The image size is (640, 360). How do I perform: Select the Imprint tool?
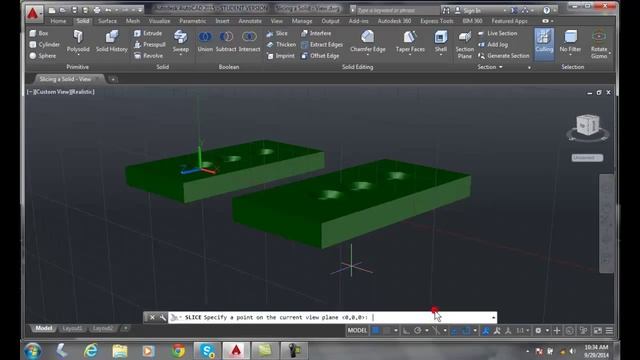point(280,56)
